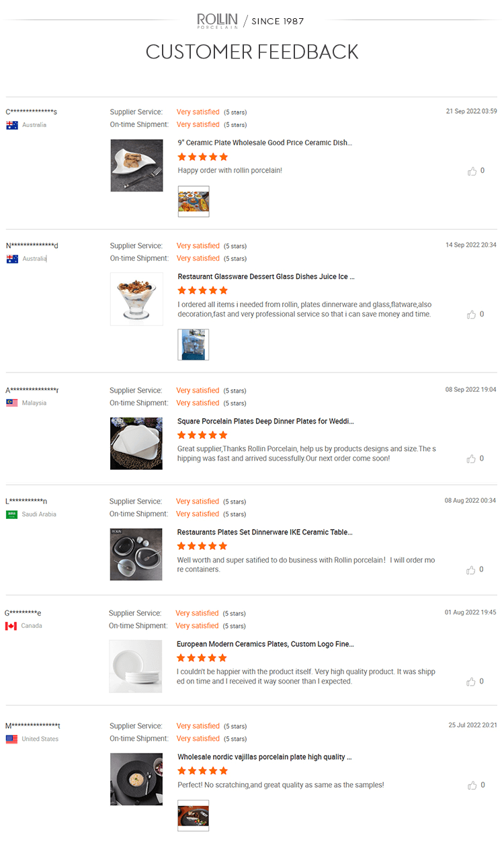
Task: View the stacked white plates product thumbnail
Action: [x=136, y=666]
